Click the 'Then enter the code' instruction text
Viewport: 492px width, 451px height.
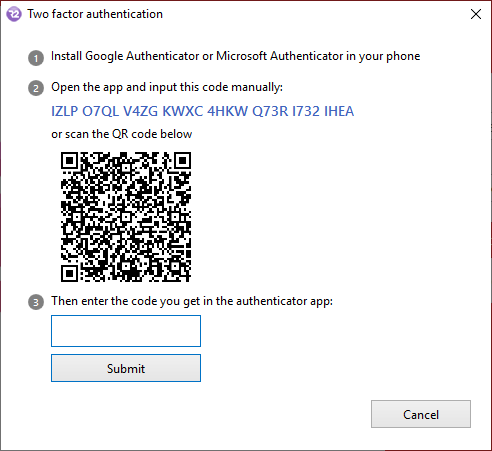(192, 301)
